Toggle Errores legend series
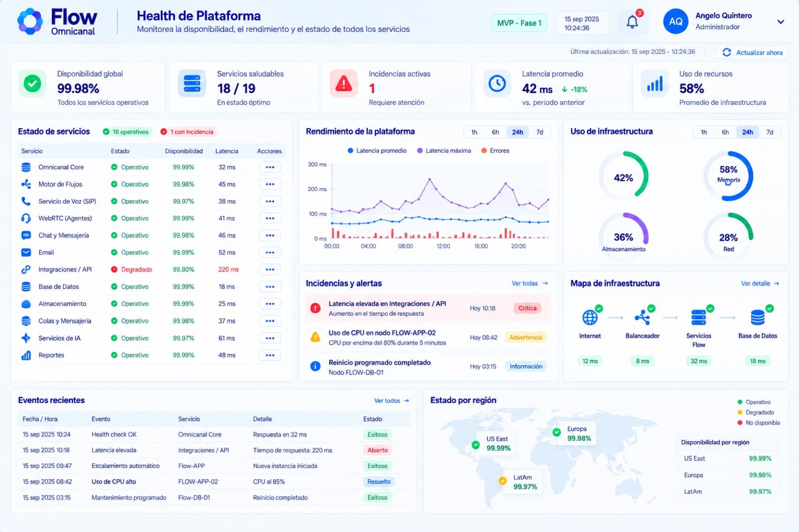The image size is (799, 532). point(495,151)
